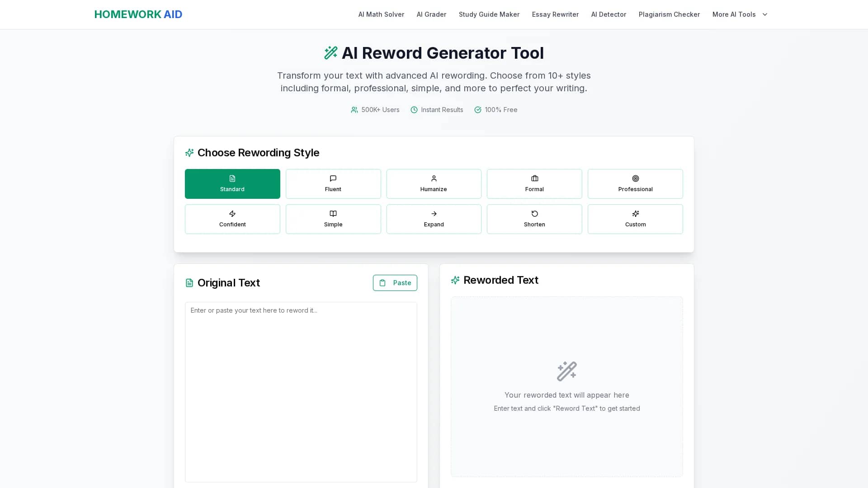Click the person icon on Humanize
Image resolution: width=868 pixels, height=488 pixels.
(434, 178)
